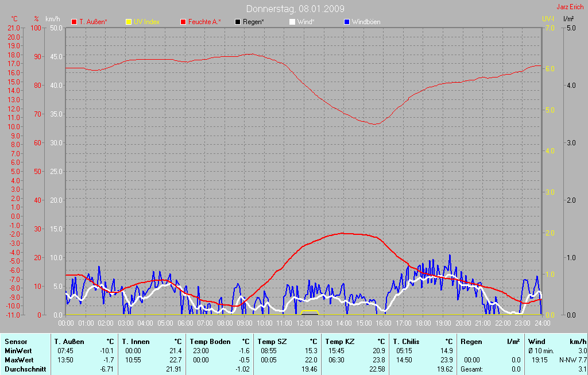Click the '12:00' time axis label

pos(304,323)
